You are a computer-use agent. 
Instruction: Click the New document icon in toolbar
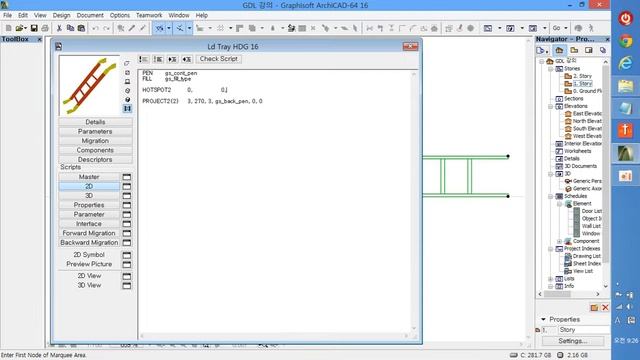[x=9, y=28]
